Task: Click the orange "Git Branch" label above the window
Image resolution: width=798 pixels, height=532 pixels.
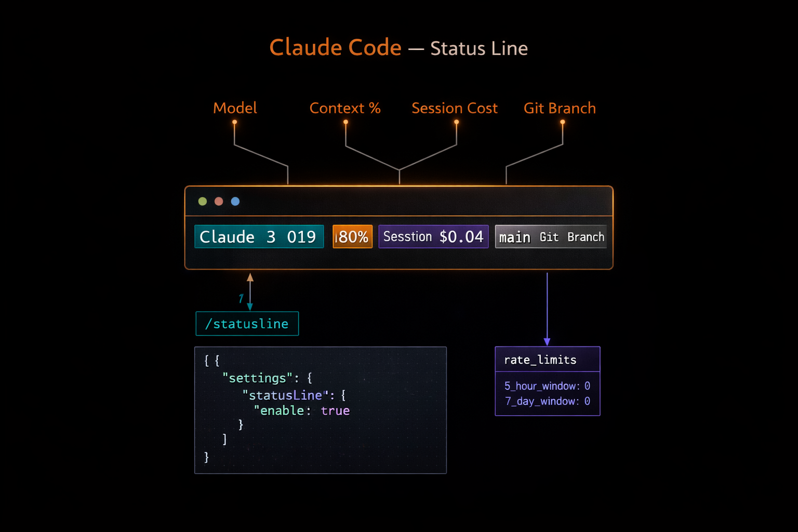Action: click(x=560, y=108)
